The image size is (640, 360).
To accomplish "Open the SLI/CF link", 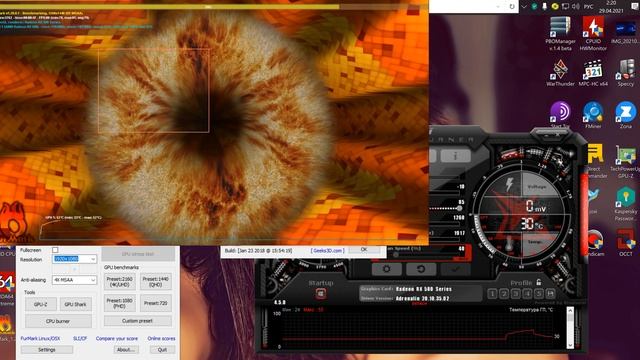I will coord(80,338).
